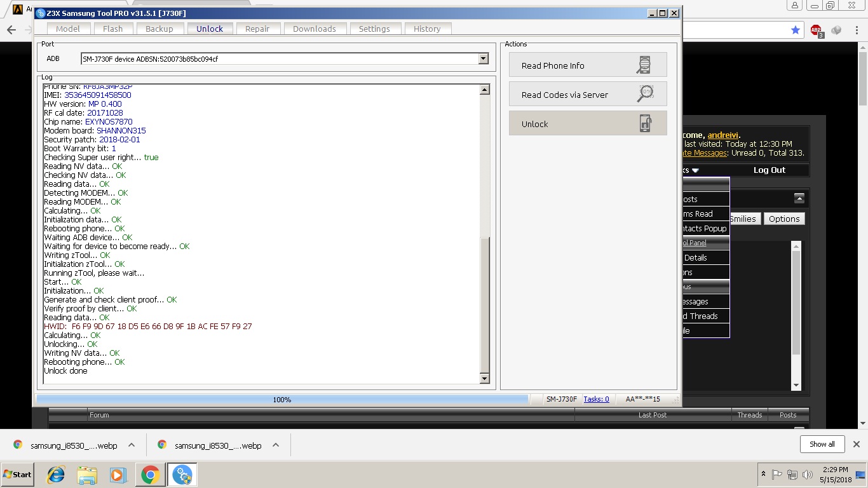Click Show all in the downloads bar
Image resolution: width=868 pixels, height=488 pixels.
pyautogui.click(x=822, y=444)
